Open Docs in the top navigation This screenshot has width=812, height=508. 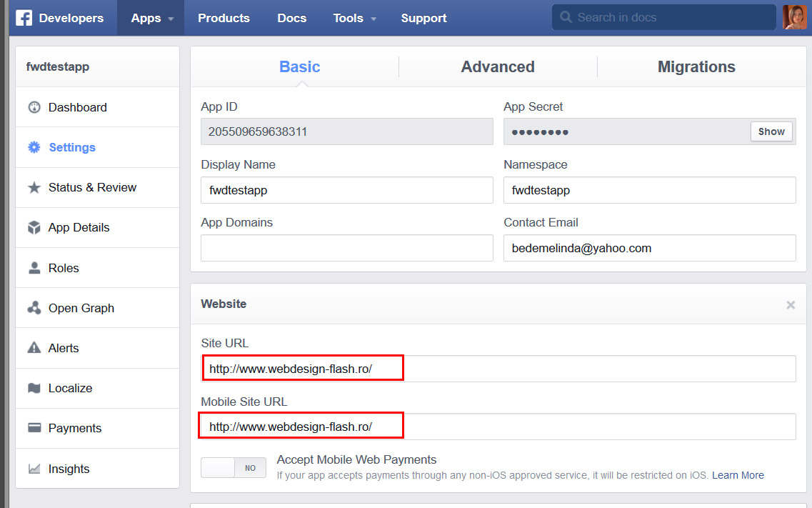click(291, 18)
